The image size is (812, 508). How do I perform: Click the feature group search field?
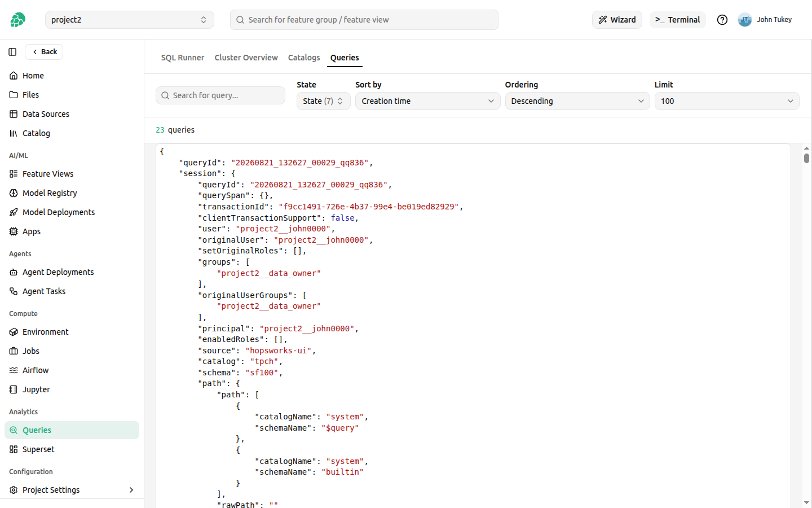(x=364, y=20)
